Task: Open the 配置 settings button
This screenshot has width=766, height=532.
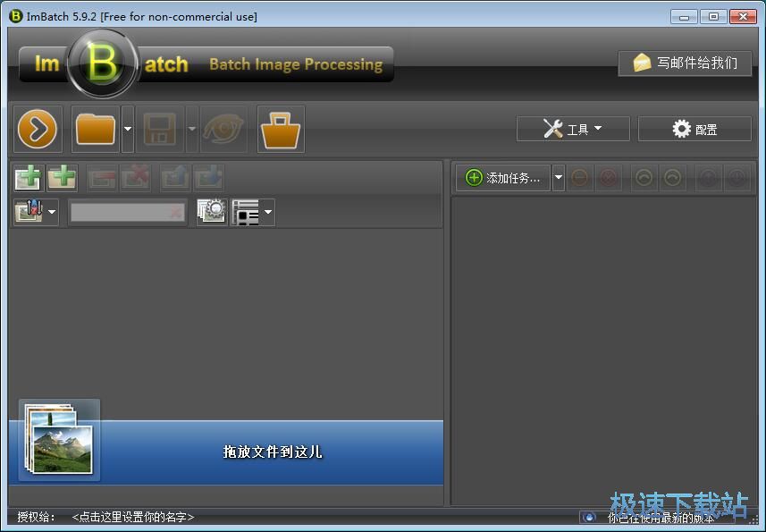Action: pyautogui.click(x=694, y=129)
